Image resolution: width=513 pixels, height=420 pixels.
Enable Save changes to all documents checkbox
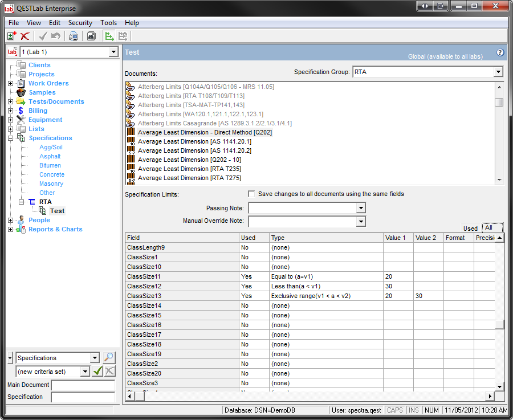[x=252, y=194]
